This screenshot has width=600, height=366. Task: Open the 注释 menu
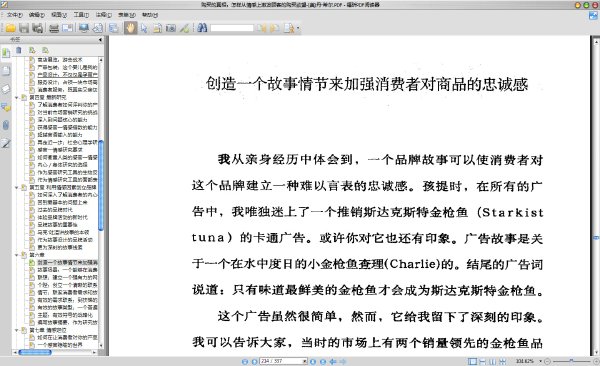pyautogui.click(x=104, y=15)
